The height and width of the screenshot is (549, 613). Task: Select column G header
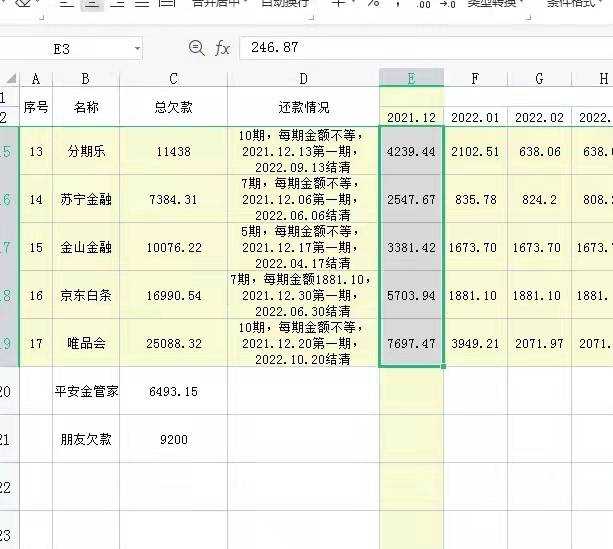[x=540, y=79]
